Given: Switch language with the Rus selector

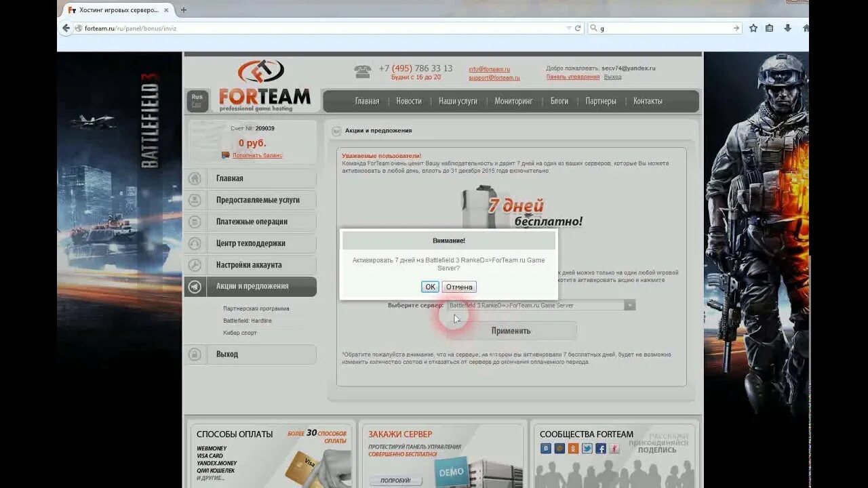Looking at the screenshot, I should [x=197, y=97].
